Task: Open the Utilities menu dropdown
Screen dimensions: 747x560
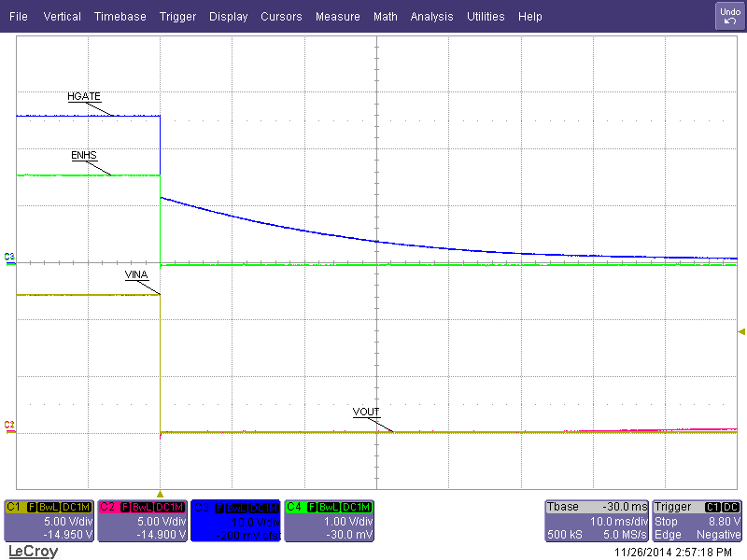Action: pyautogui.click(x=486, y=16)
